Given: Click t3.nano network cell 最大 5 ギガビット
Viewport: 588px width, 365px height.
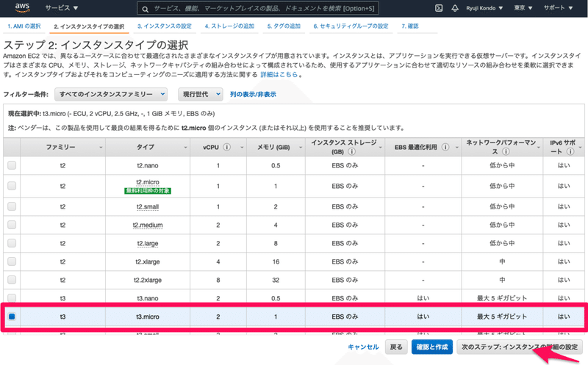Looking at the screenshot, I should [x=502, y=298].
